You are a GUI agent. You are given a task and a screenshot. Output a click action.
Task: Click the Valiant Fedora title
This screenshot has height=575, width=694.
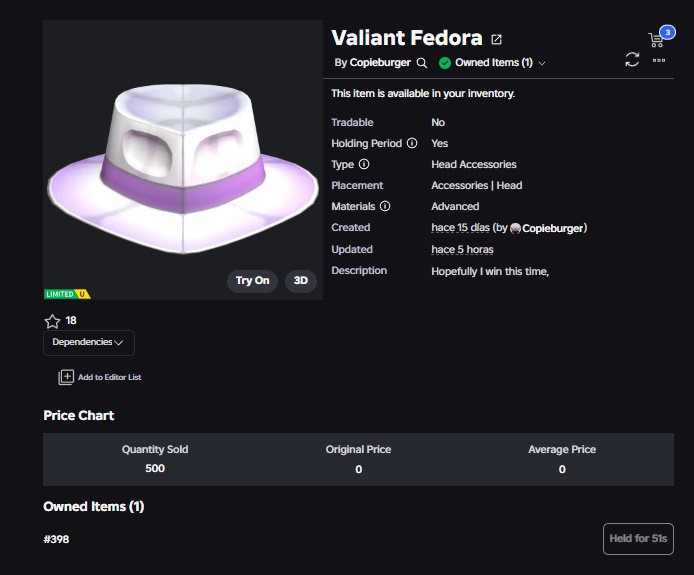coord(407,38)
